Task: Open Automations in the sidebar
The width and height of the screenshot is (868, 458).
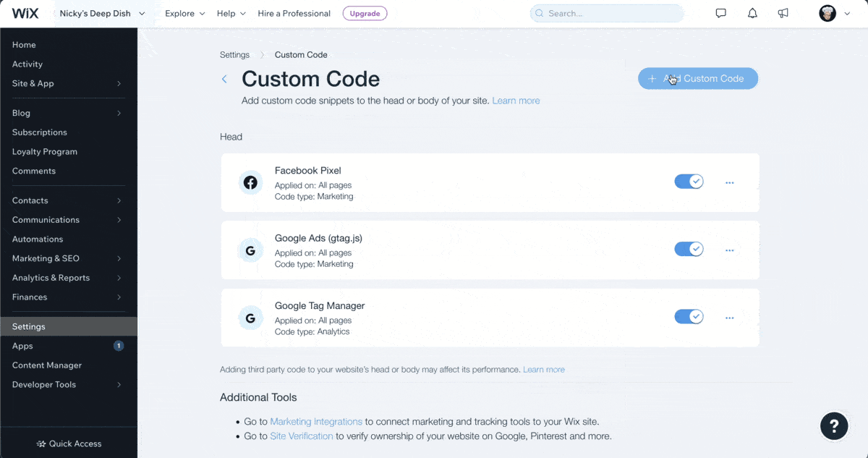Action: 38,239
